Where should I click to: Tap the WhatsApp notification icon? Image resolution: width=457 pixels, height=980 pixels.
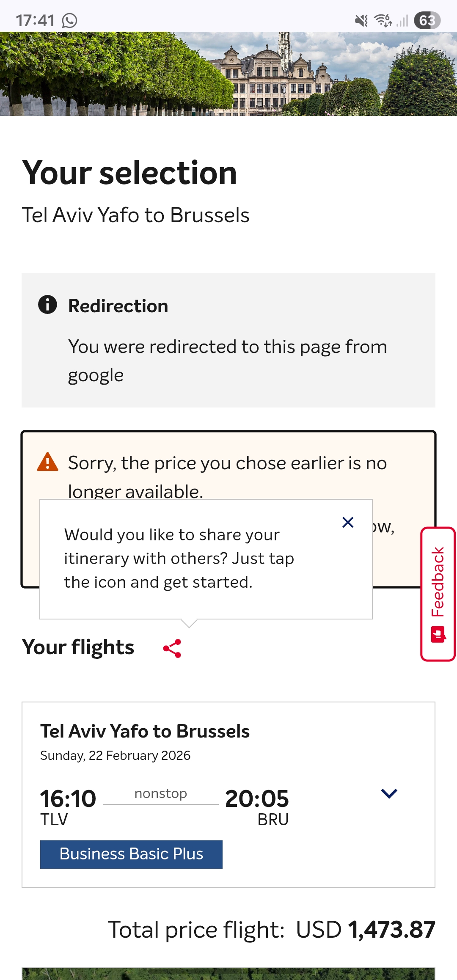click(x=69, y=20)
